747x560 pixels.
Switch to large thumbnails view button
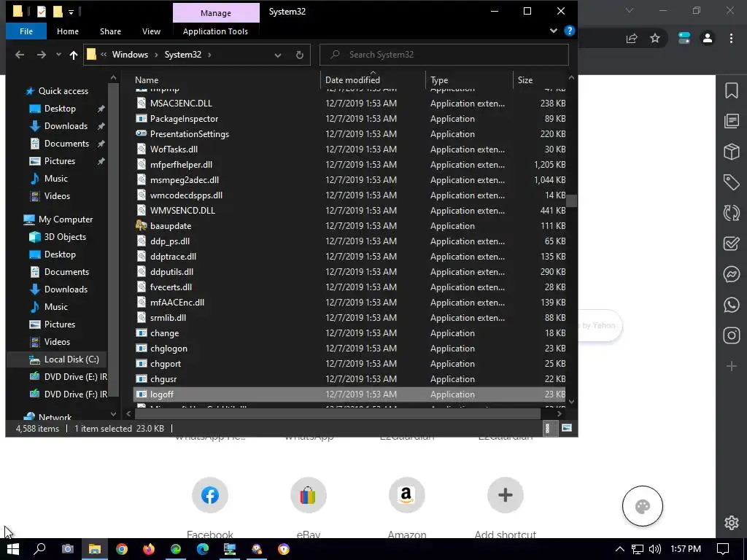point(566,428)
